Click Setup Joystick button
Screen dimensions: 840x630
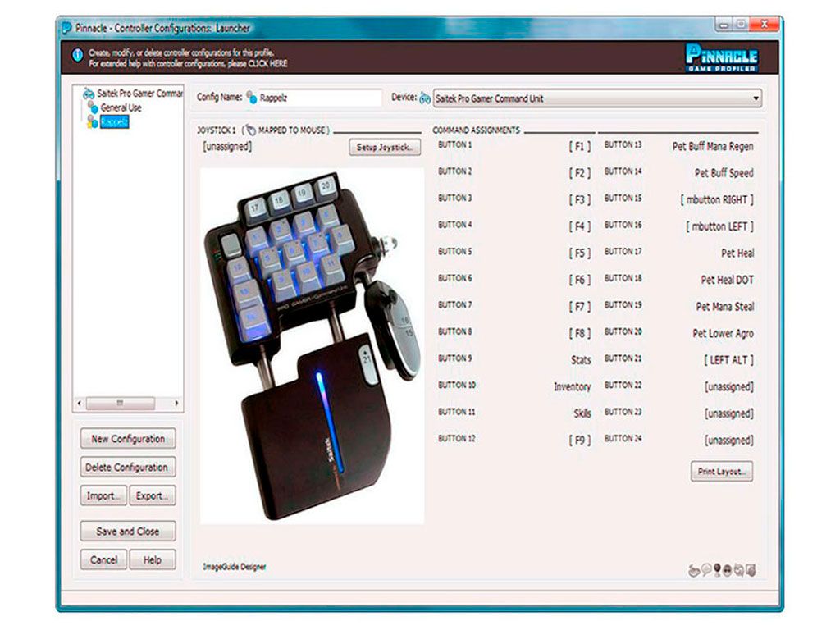385,148
